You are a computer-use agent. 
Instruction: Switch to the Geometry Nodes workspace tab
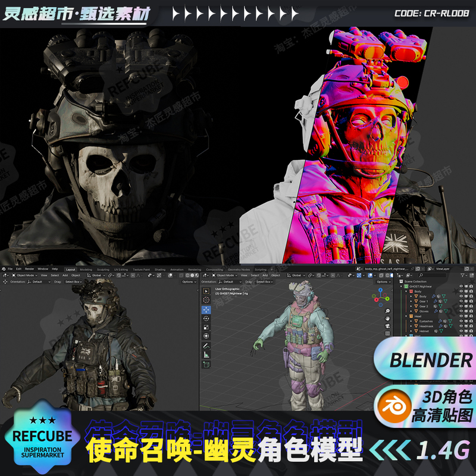click(x=239, y=270)
